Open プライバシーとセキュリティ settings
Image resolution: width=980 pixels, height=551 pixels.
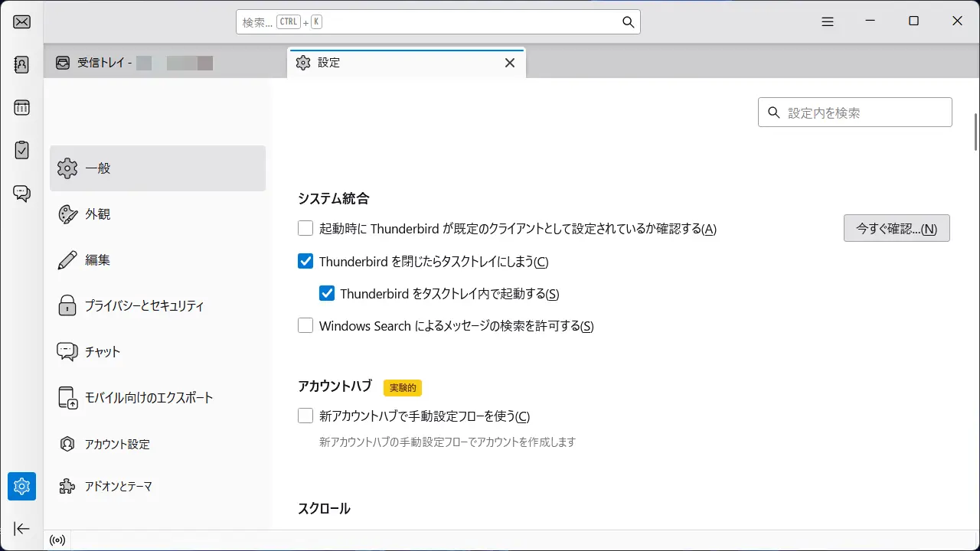point(158,306)
